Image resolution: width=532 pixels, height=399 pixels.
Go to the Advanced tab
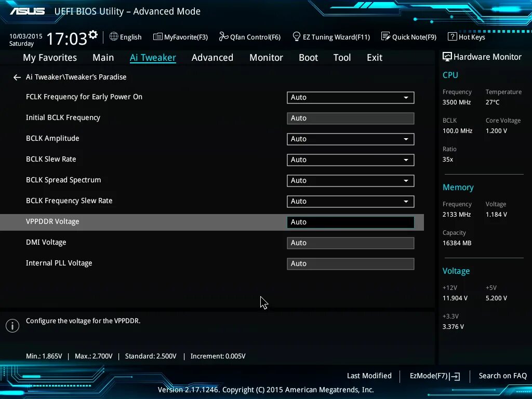(x=212, y=58)
